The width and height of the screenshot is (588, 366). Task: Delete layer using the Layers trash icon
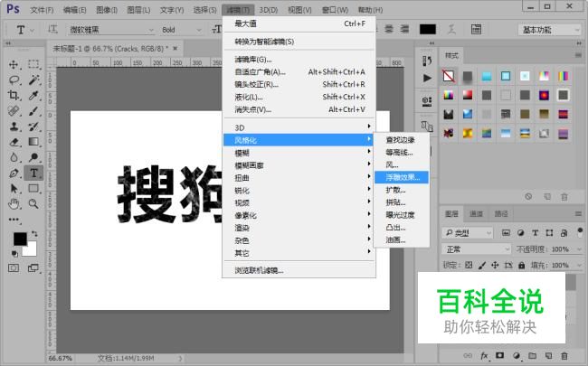pos(564,355)
